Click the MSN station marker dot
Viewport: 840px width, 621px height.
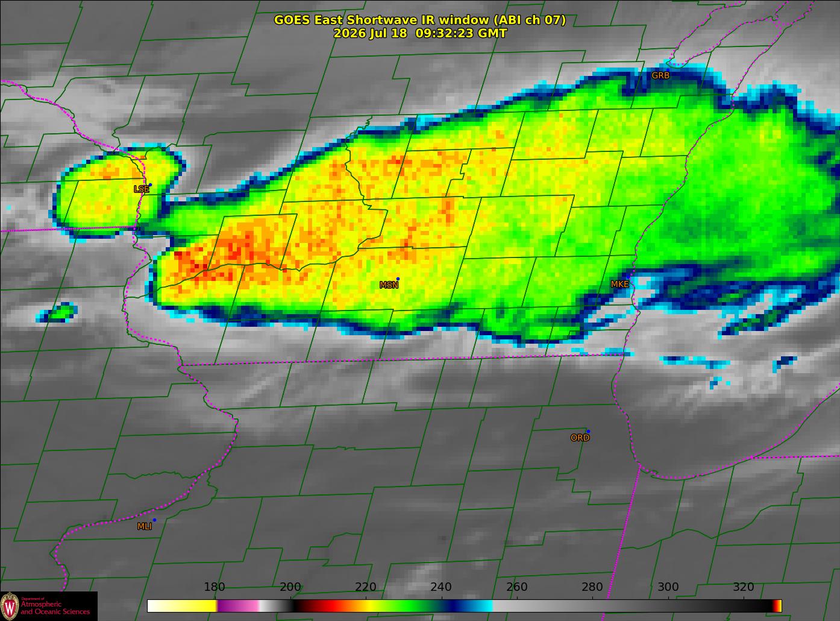pyautogui.click(x=398, y=279)
